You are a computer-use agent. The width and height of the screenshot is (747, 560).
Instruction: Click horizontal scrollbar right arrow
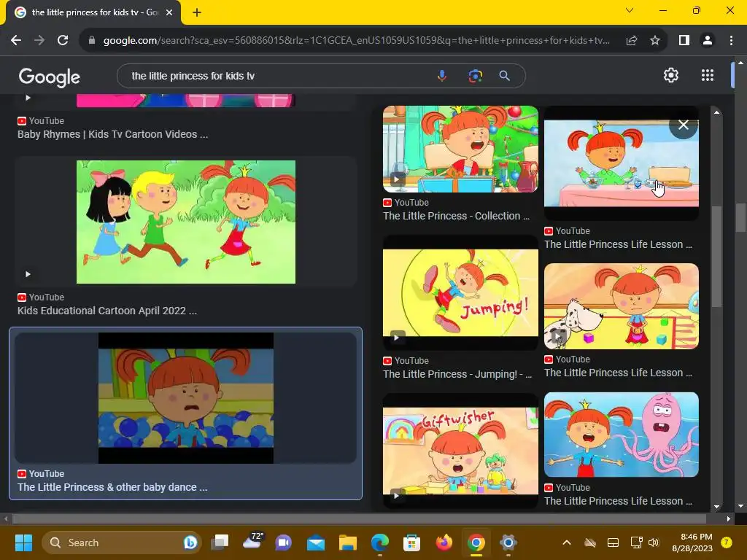(729, 518)
